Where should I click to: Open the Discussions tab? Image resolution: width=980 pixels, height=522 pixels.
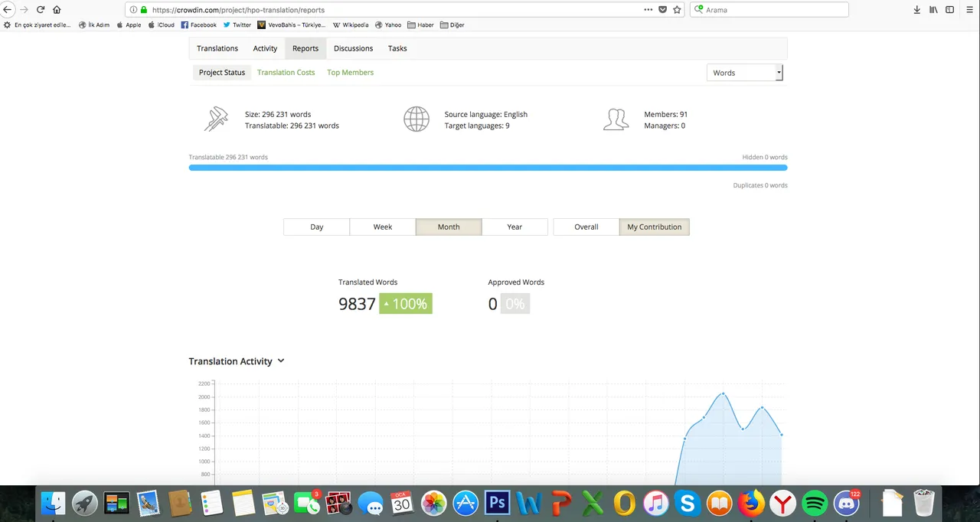(x=353, y=48)
